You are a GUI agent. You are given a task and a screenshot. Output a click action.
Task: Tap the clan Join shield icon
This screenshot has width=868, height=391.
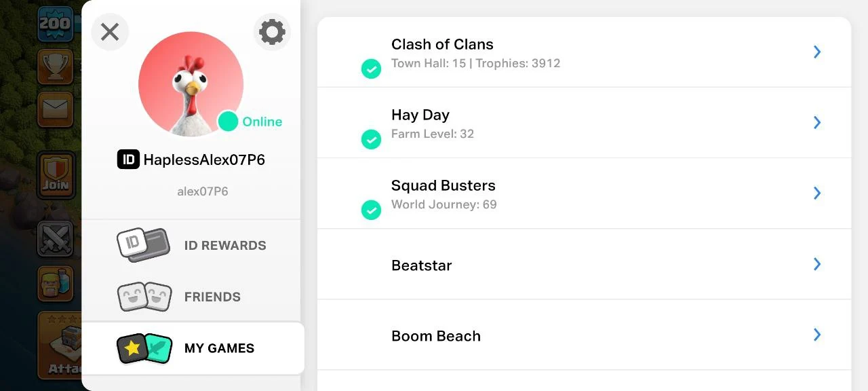[x=56, y=174]
